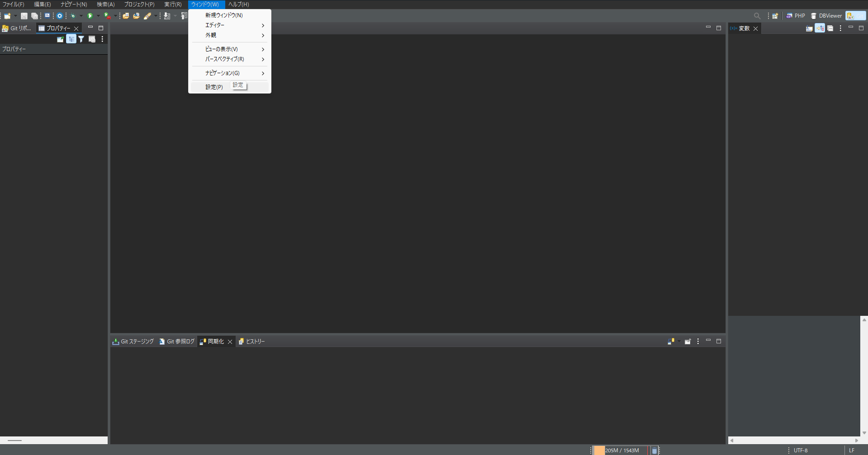Image resolution: width=868 pixels, height=455 pixels.
Task: Open the ファイル(F) menu
Action: coord(14,5)
